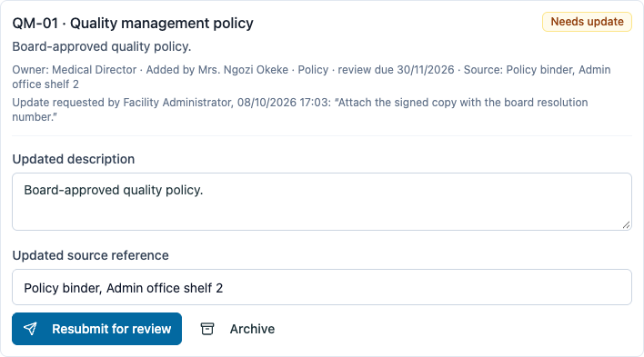Click the archive box icon

tap(207, 329)
